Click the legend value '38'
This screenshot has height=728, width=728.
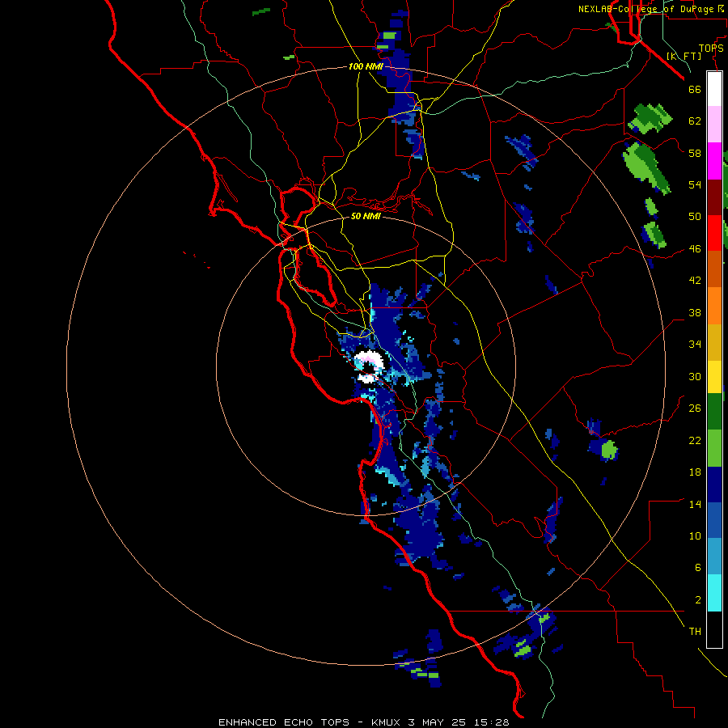[695, 312]
